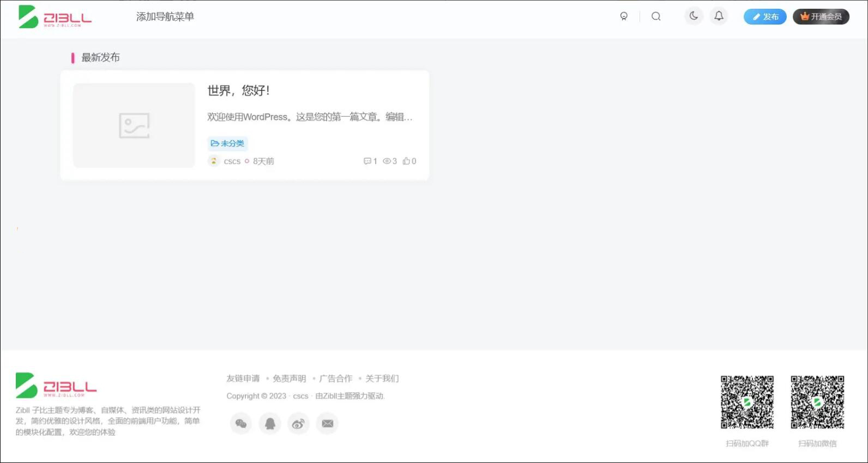This screenshot has width=868, height=463.
Task: Click the comment count icon showing 1
Action: [370, 161]
